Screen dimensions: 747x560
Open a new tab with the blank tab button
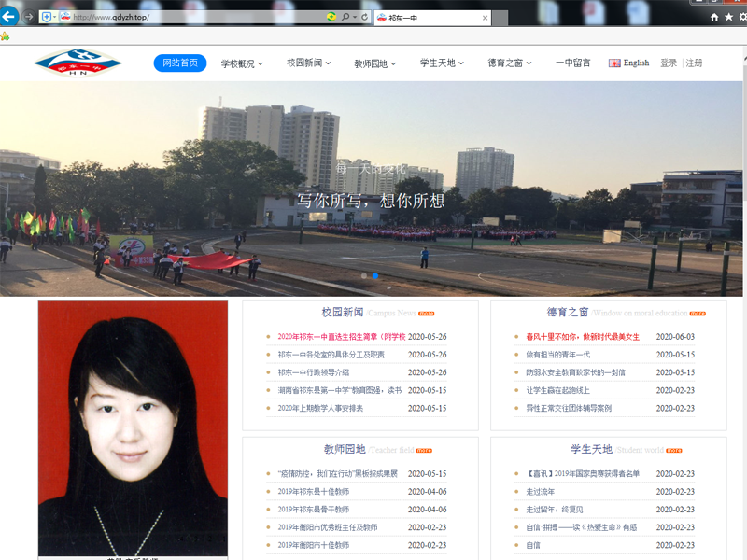click(500, 19)
